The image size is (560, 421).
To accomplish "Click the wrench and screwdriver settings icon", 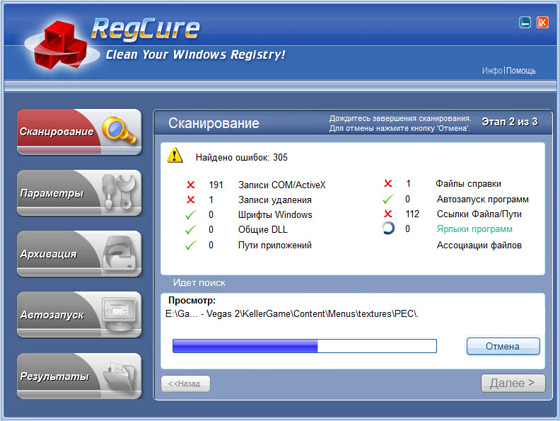I will coord(119,192).
